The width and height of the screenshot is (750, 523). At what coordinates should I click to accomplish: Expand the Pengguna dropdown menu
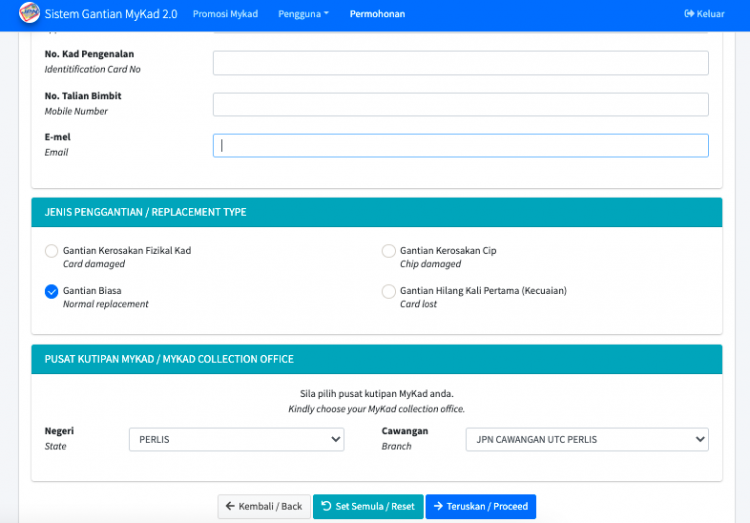303,14
